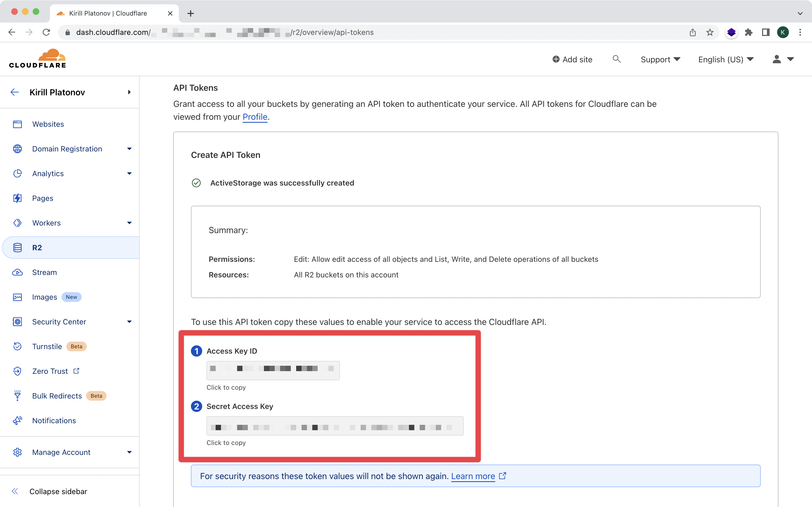Click 'All R2 buckets on this account' text

pos(346,275)
